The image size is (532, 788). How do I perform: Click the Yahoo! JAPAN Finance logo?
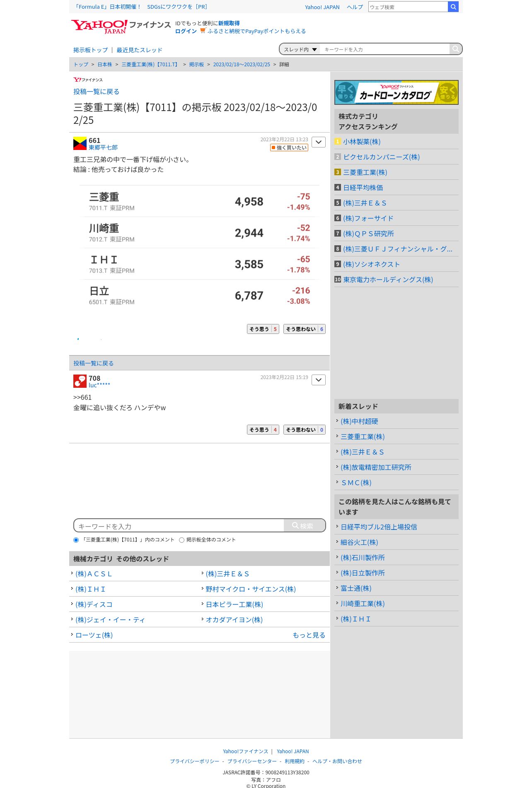pos(121,27)
